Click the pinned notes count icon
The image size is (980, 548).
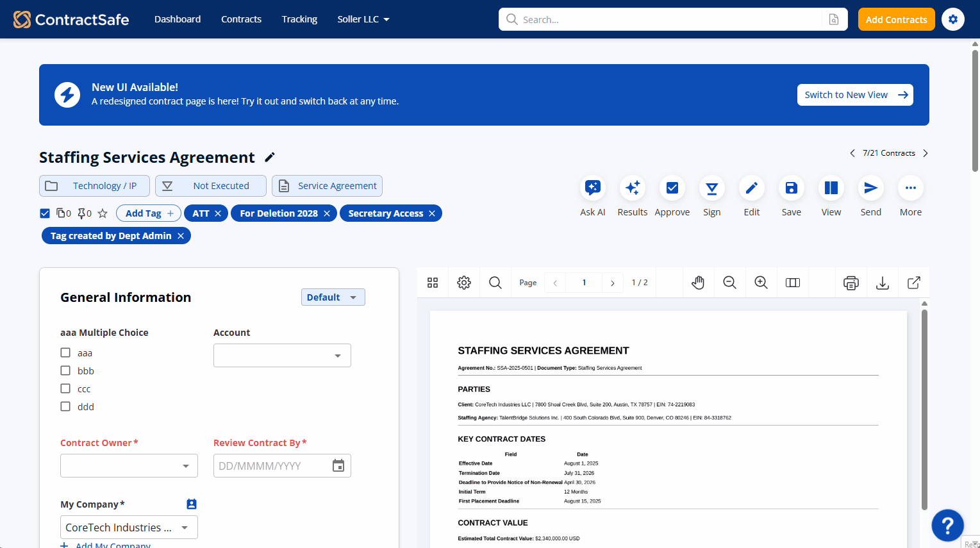pyautogui.click(x=85, y=213)
